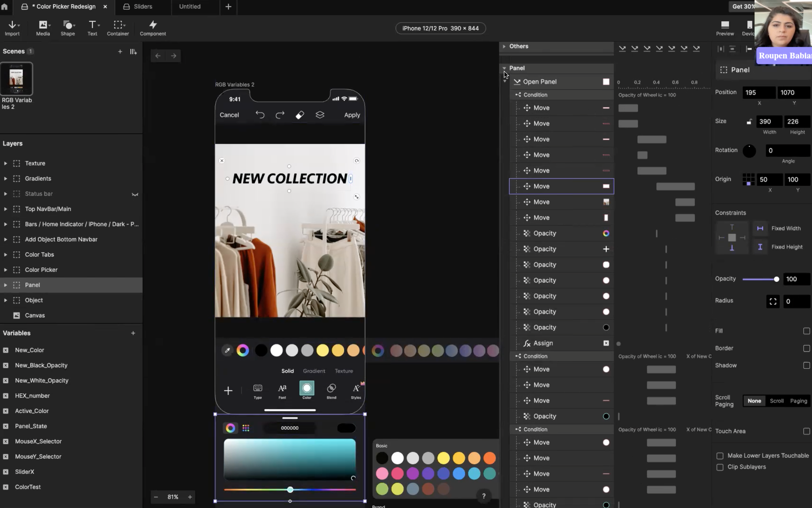Image resolution: width=812 pixels, height=508 pixels.
Task: Open the Untitled tab
Action: click(190, 7)
